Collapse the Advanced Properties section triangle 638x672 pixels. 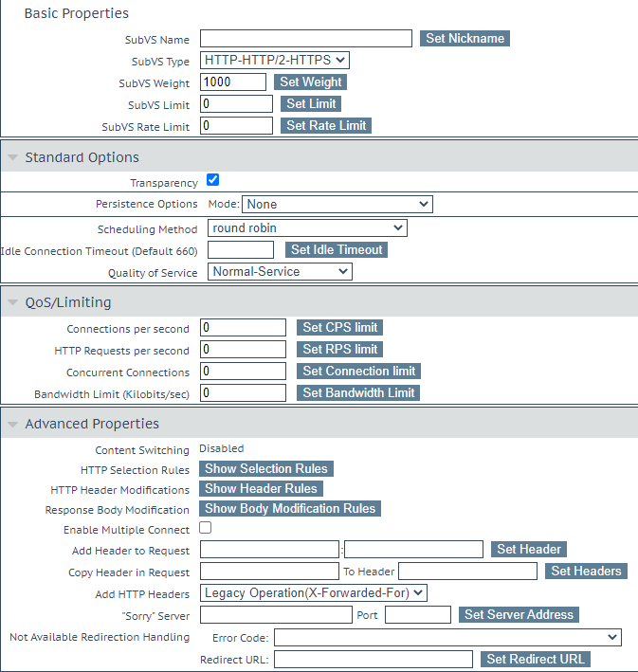click(13, 425)
